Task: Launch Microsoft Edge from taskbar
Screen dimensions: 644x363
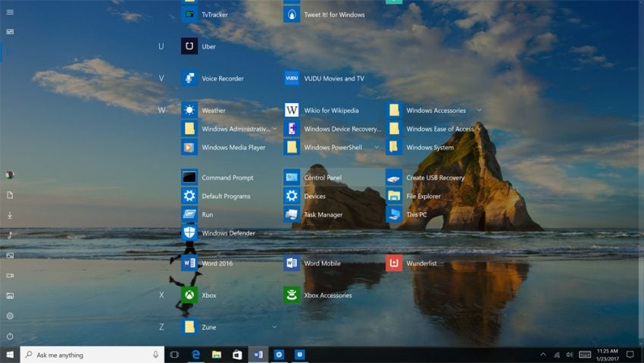Action: (x=196, y=355)
